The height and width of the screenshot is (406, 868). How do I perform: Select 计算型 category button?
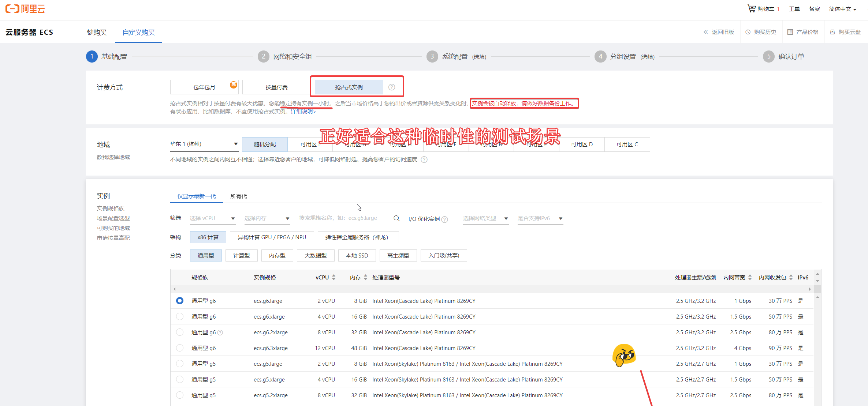click(x=242, y=256)
